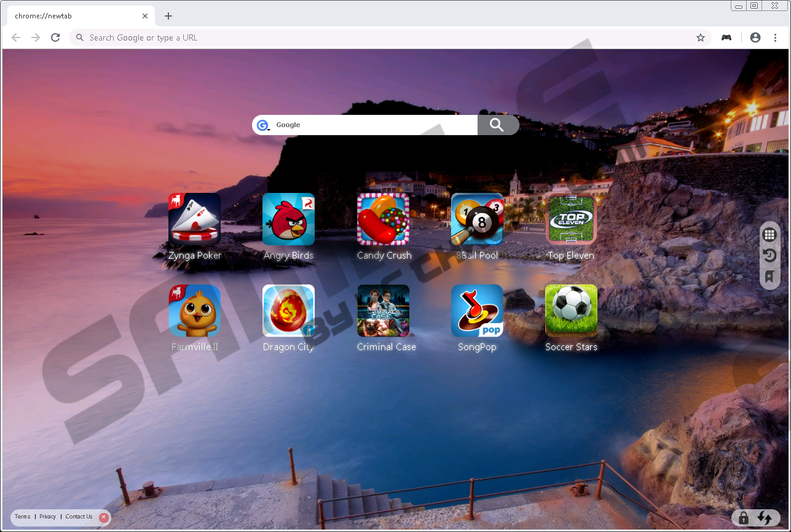Click the lightning refresh icon at bottom right
Image resolution: width=791 pixels, height=532 pixels.
pos(765,518)
